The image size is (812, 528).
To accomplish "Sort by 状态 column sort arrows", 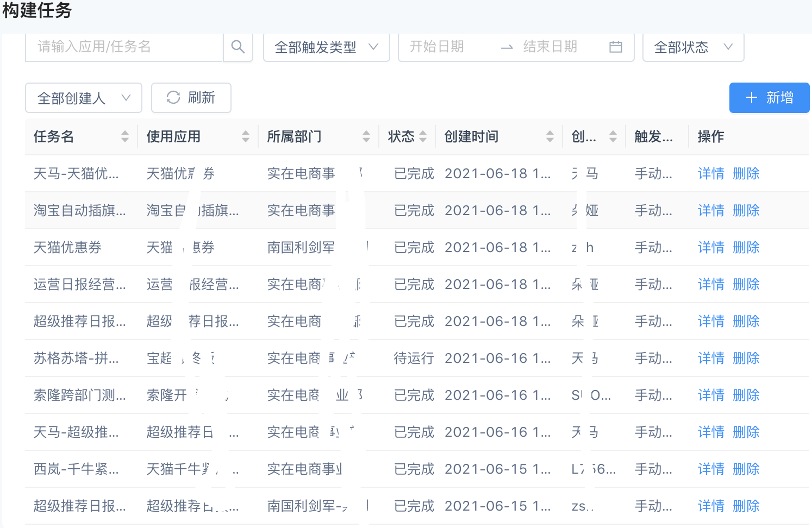I will click(423, 136).
